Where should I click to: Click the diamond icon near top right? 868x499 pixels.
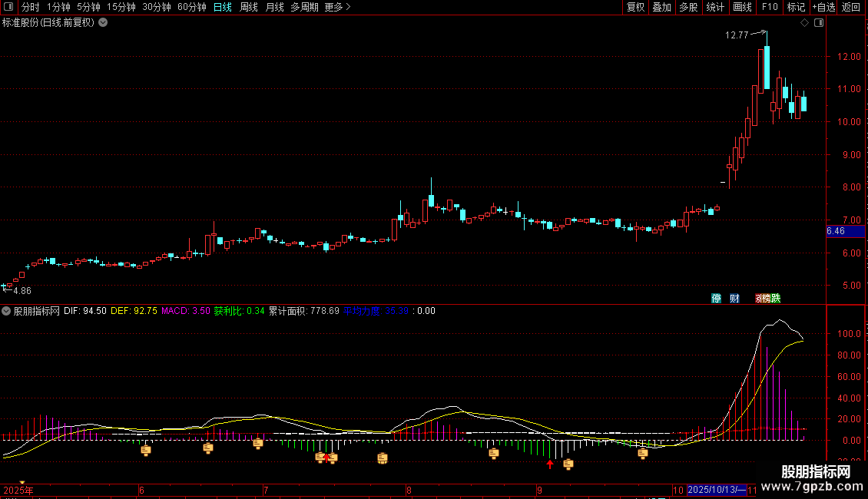[804, 23]
